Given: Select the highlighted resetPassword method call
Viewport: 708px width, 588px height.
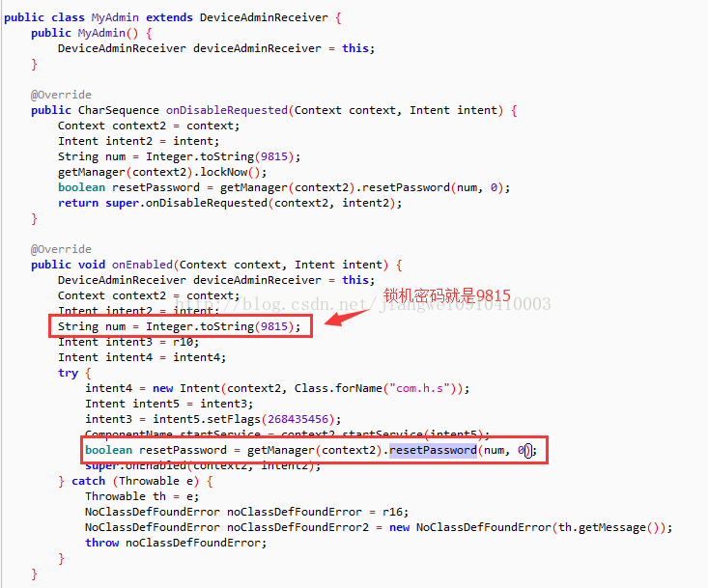Looking at the screenshot, I should 433,450.
